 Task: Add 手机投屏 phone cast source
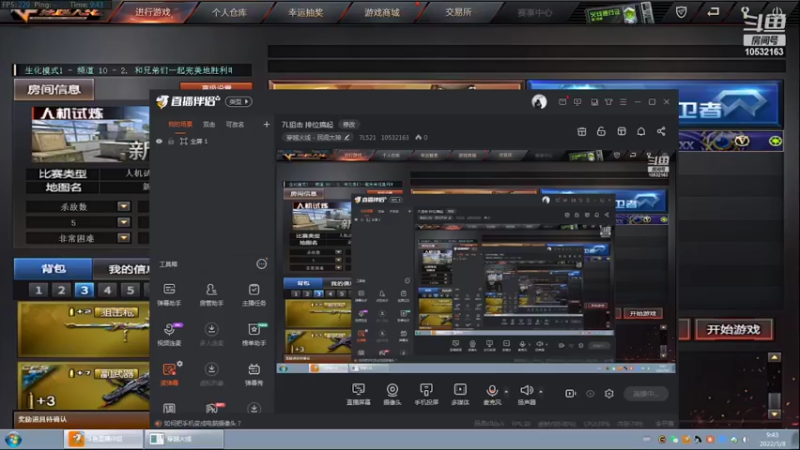click(426, 394)
